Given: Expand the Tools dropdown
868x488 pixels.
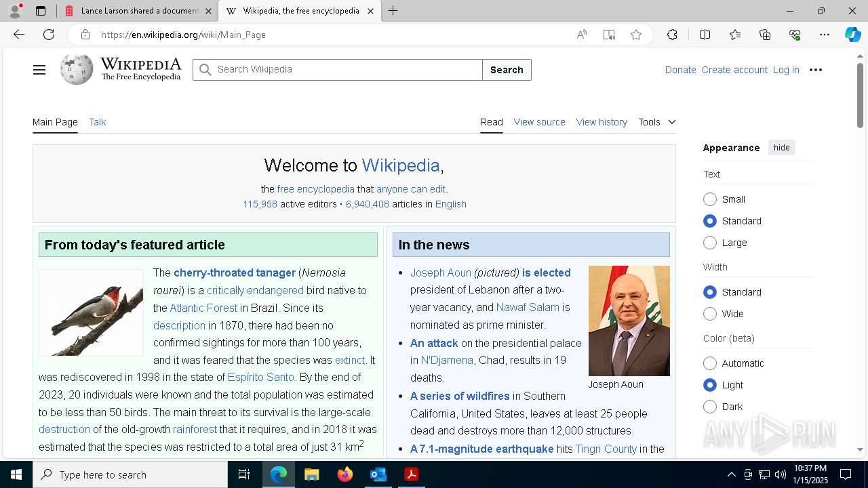Looking at the screenshot, I should point(656,122).
